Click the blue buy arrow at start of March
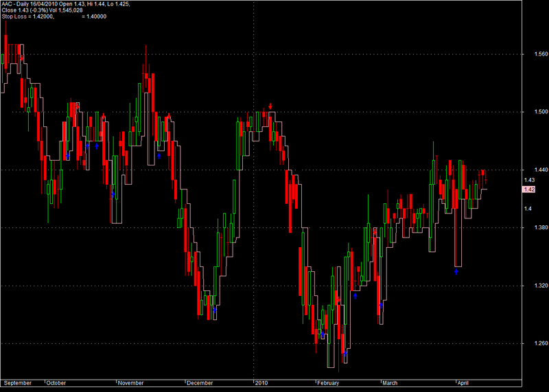The image size is (549, 392). (x=382, y=305)
